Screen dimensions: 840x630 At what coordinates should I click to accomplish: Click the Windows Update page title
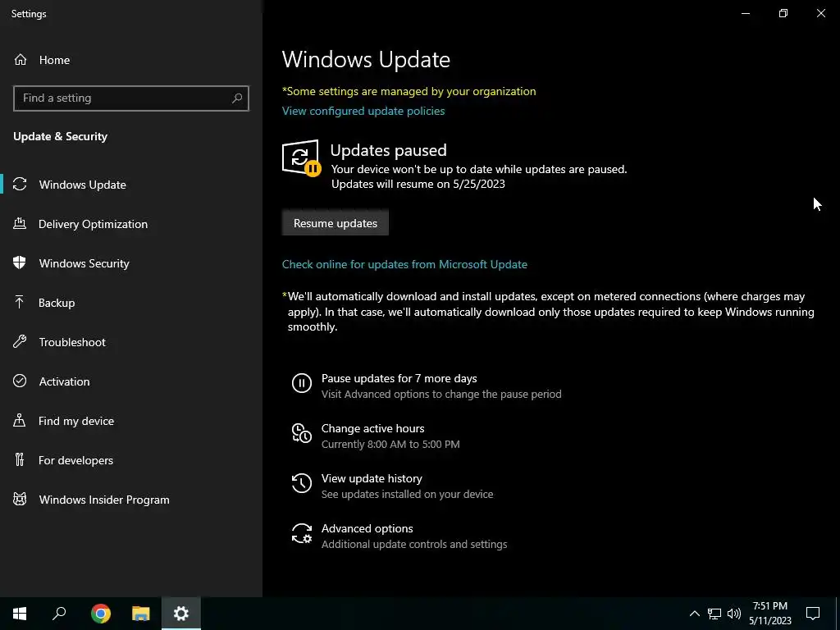click(366, 59)
